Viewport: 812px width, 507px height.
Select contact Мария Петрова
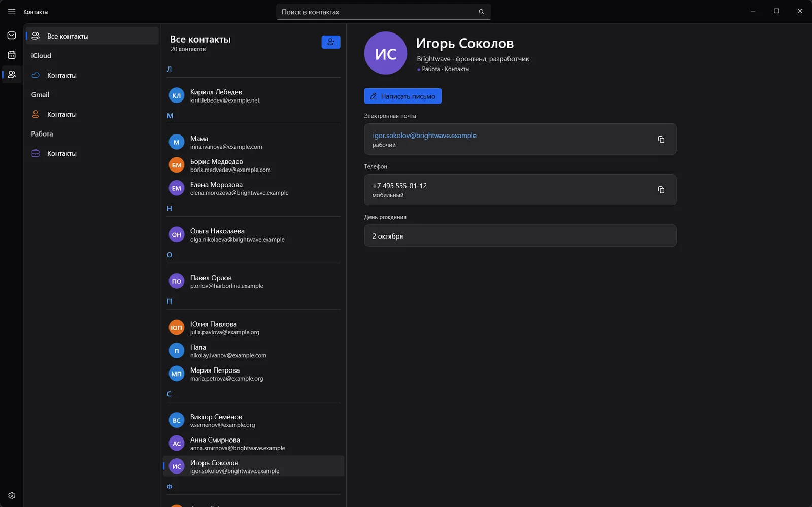click(253, 374)
